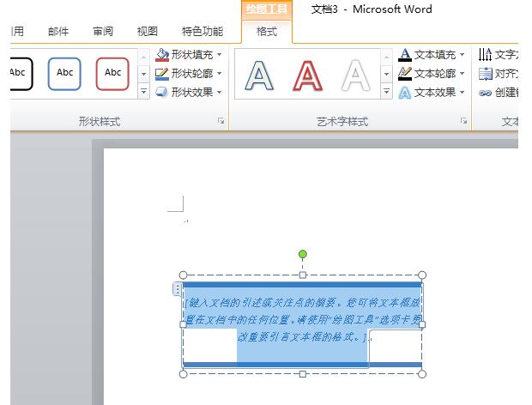Apply the blue outlined WordArt A style
Image resolution: width=532 pixels, height=405 pixels.
[259, 75]
